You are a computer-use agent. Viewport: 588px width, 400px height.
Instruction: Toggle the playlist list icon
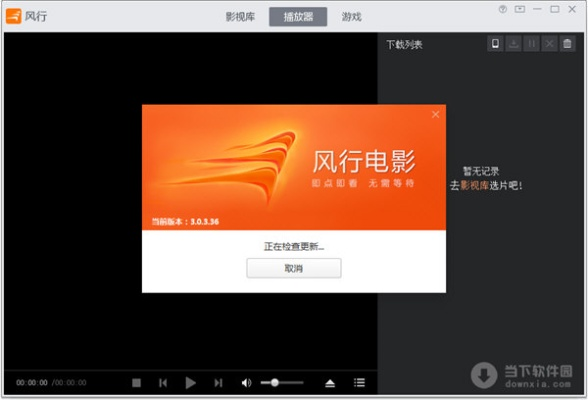(x=359, y=383)
